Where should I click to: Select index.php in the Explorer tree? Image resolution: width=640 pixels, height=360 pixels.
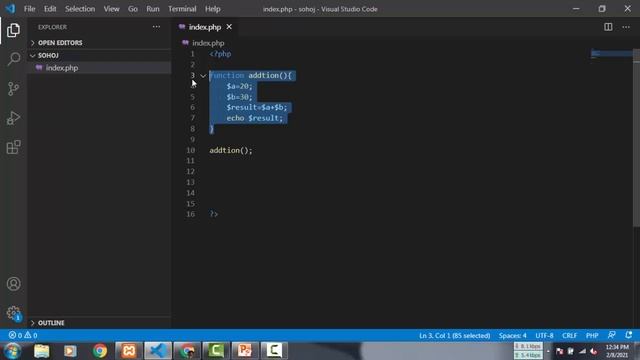[99, 68]
